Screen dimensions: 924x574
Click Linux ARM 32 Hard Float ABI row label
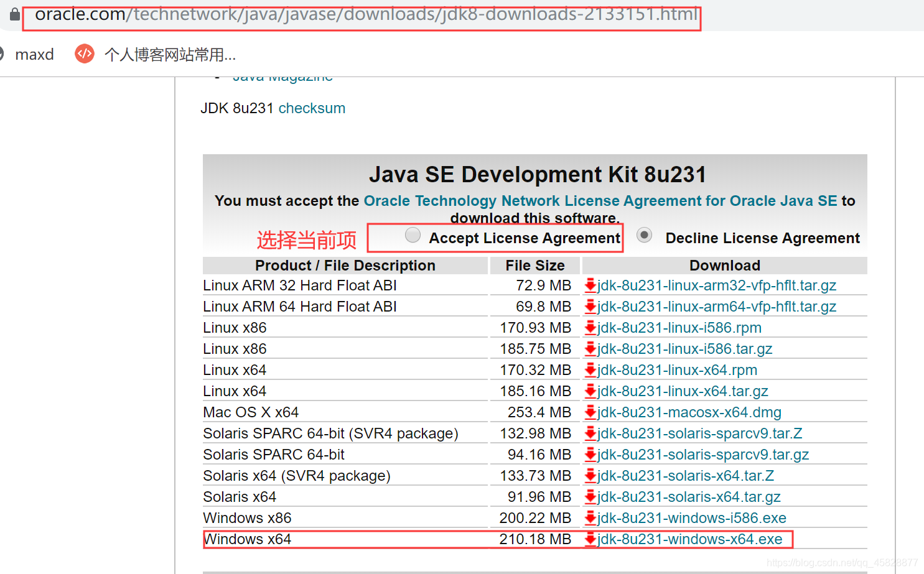point(300,285)
